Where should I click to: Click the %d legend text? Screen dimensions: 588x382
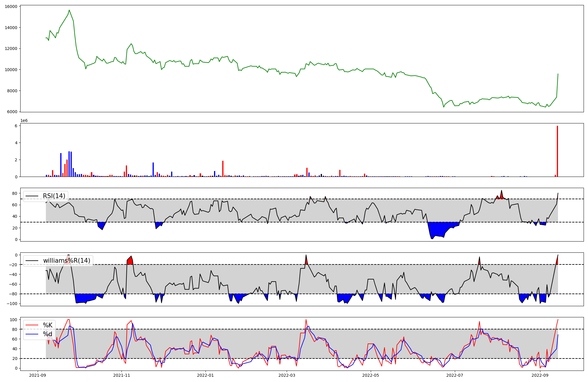pos(48,334)
